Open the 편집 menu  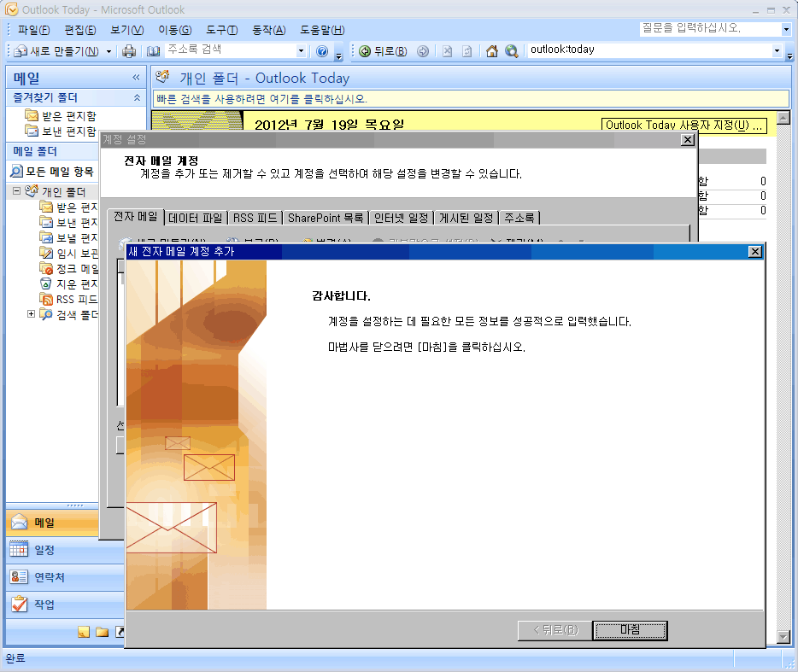click(80, 30)
